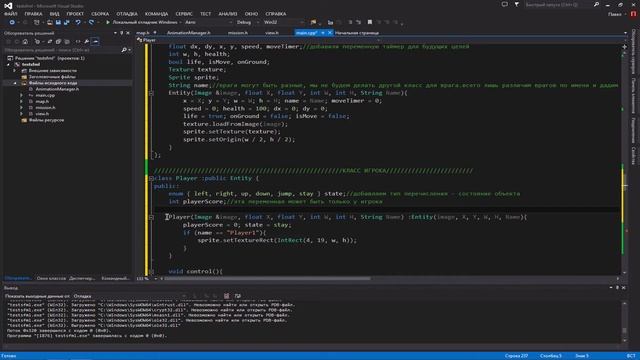Collapse the void control code block
640x360 pixels.
pos(151,271)
